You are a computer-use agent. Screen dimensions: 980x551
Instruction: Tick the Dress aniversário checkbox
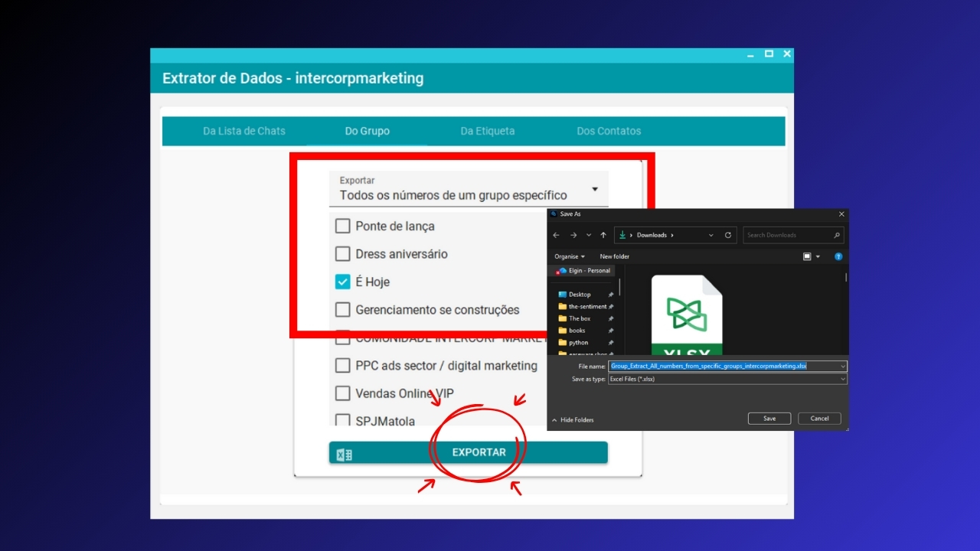[342, 254]
